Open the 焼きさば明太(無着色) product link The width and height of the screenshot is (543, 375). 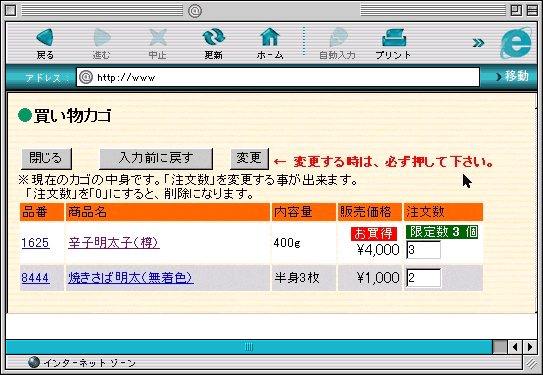(x=131, y=278)
